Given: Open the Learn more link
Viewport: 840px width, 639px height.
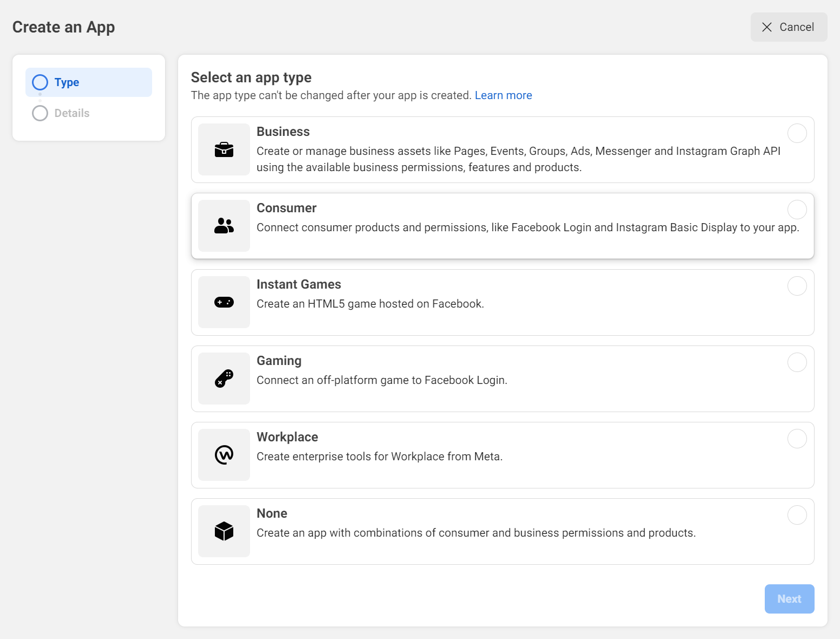Looking at the screenshot, I should [x=503, y=95].
